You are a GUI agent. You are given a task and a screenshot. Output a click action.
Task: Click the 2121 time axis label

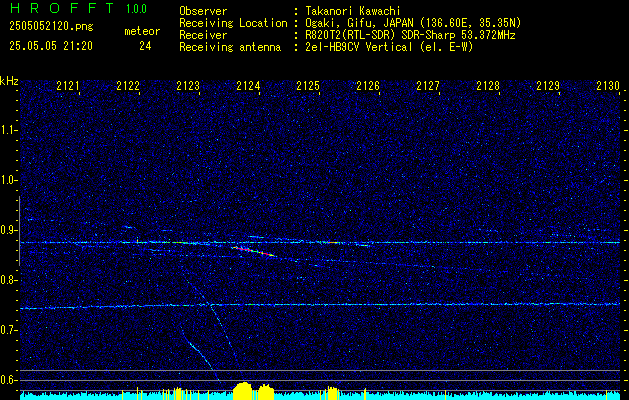pyautogui.click(x=68, y=86)
